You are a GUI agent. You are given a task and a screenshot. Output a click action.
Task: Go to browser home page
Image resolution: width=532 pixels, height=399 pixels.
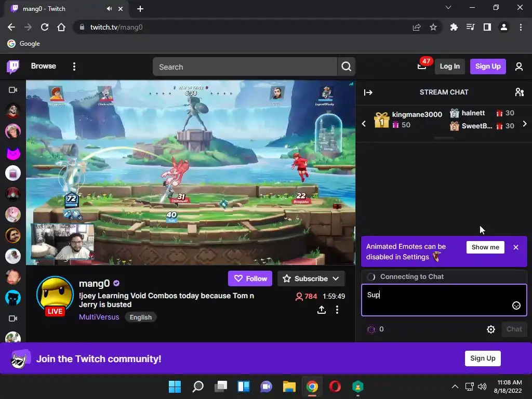[61, 27]
